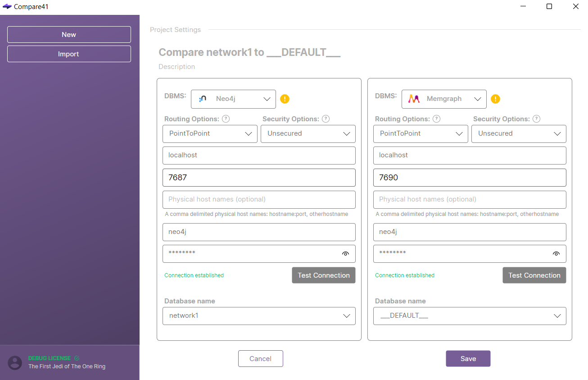
Task: Click The First Jedi of The One Ring text
Action: (67, 366)
